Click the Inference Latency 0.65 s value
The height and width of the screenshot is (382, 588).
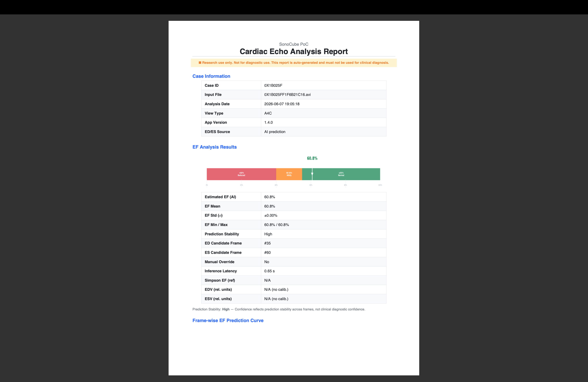pos(269,271)
